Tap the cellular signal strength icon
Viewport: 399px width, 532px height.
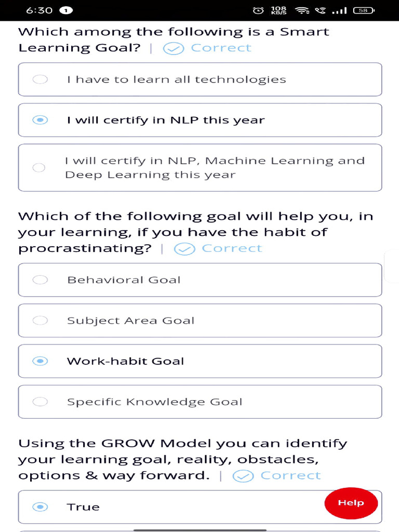click(339, 10)
